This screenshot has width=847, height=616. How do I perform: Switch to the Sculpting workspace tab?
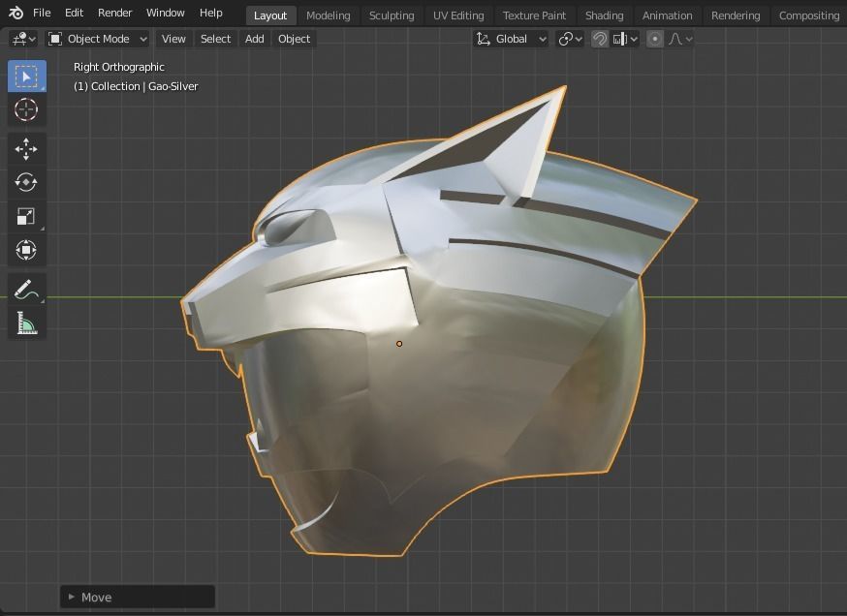click(x=392, y=15)
